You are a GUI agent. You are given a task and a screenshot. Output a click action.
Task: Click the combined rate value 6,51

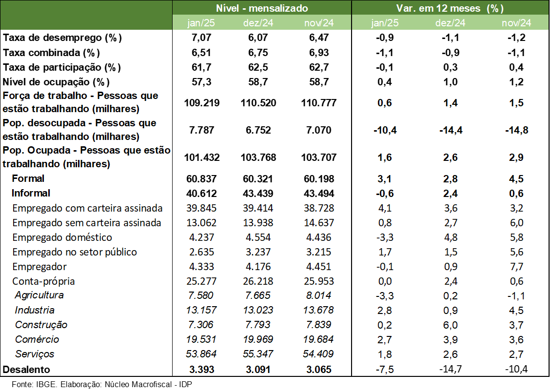[x=201, y=53]
